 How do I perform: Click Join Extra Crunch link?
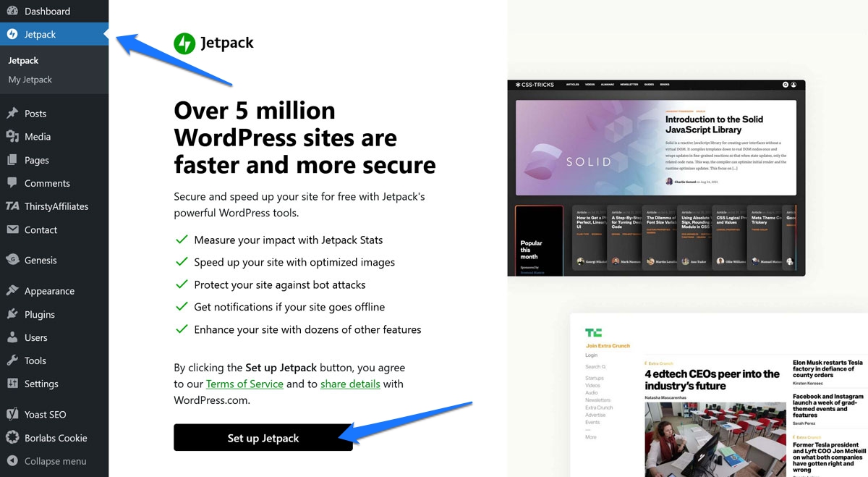(x=608, y=346)
